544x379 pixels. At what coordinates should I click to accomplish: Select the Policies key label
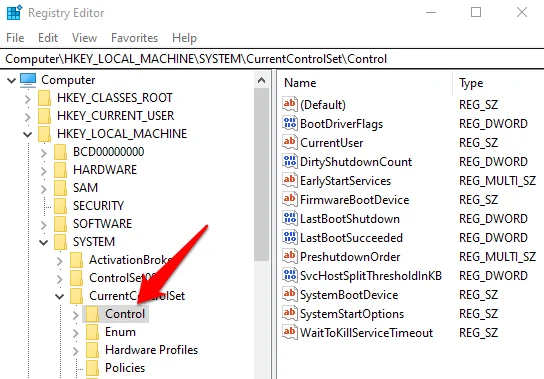coord(125,368)
